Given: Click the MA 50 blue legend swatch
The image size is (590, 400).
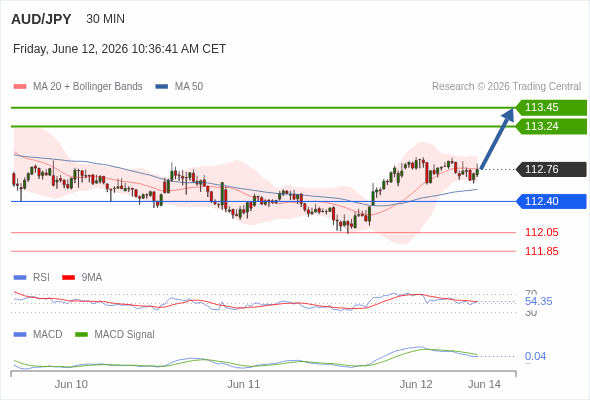Looking at the screenshot, I should click(x=162, y=87).
